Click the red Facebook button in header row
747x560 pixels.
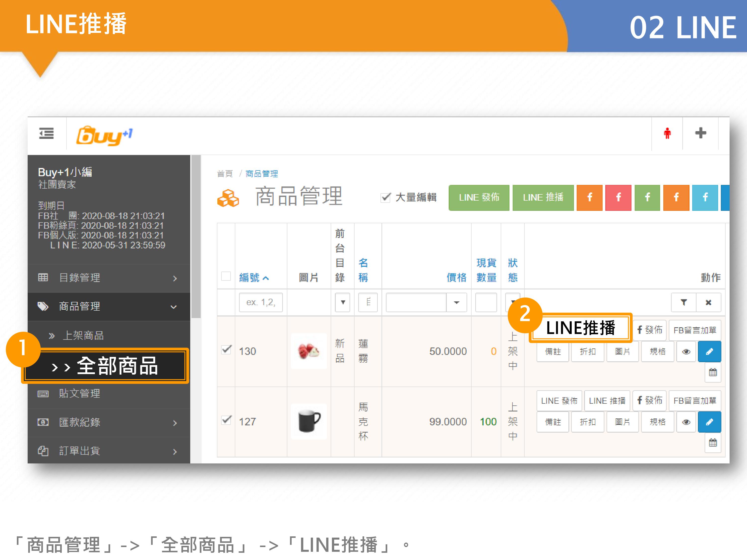tap(618, 197)
